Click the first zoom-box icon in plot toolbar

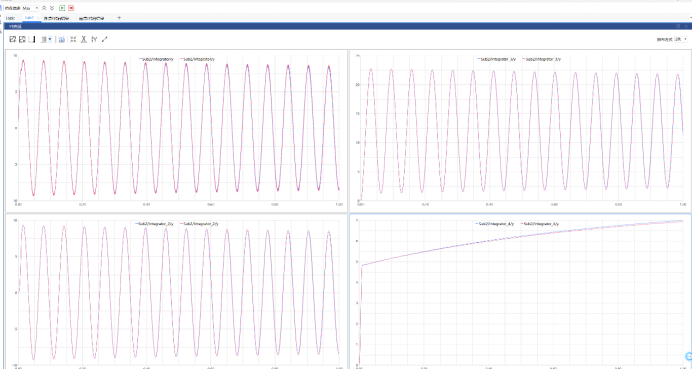13,39
